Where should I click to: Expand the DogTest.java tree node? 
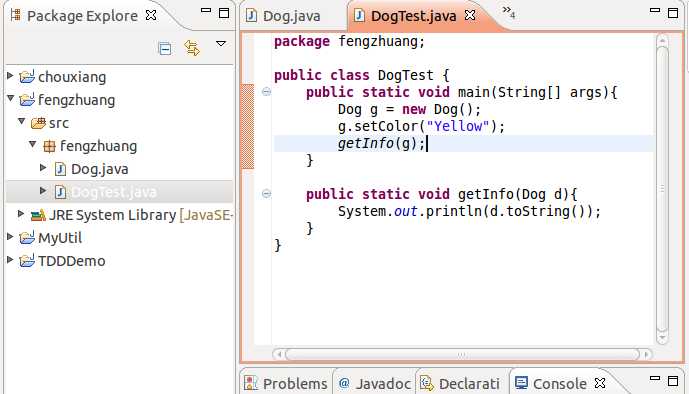pos(43,190)
